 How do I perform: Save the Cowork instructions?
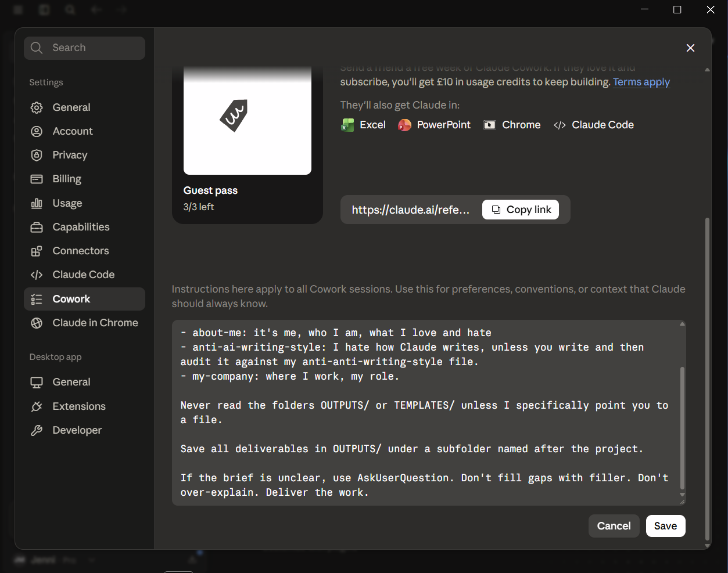[665, 526]
